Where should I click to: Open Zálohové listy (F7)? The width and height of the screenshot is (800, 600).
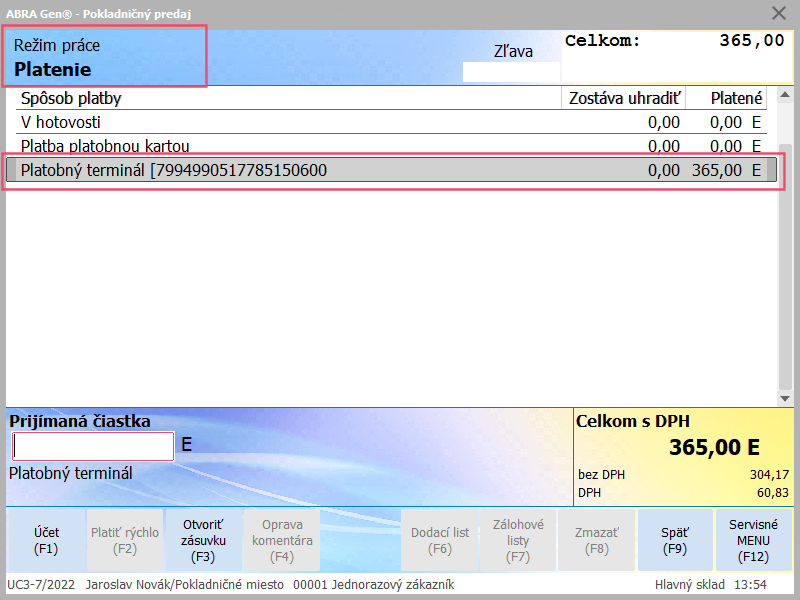click(x=518, y=540)
